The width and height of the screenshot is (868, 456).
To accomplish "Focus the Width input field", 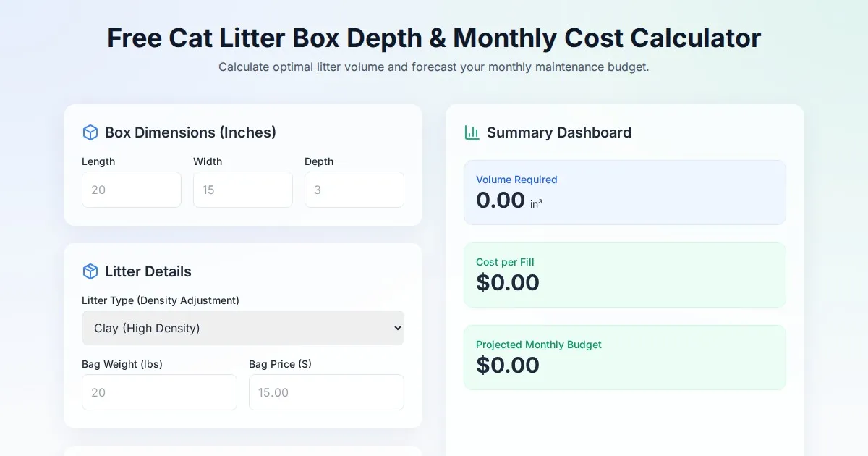I will point(243,190).
